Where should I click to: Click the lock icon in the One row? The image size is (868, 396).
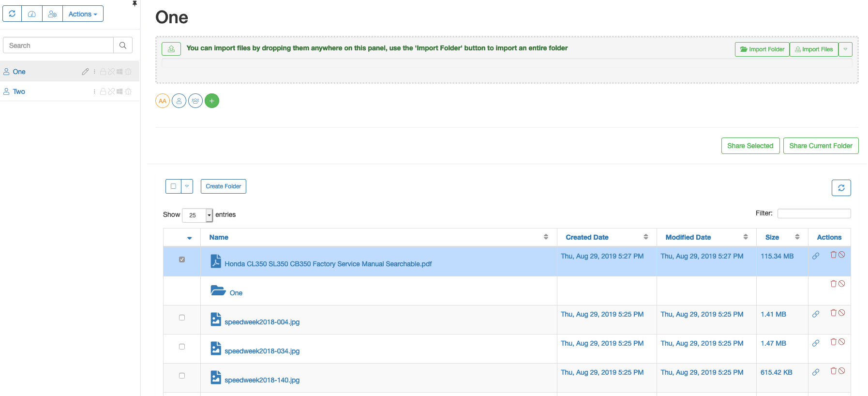click(x=103, y=72)
